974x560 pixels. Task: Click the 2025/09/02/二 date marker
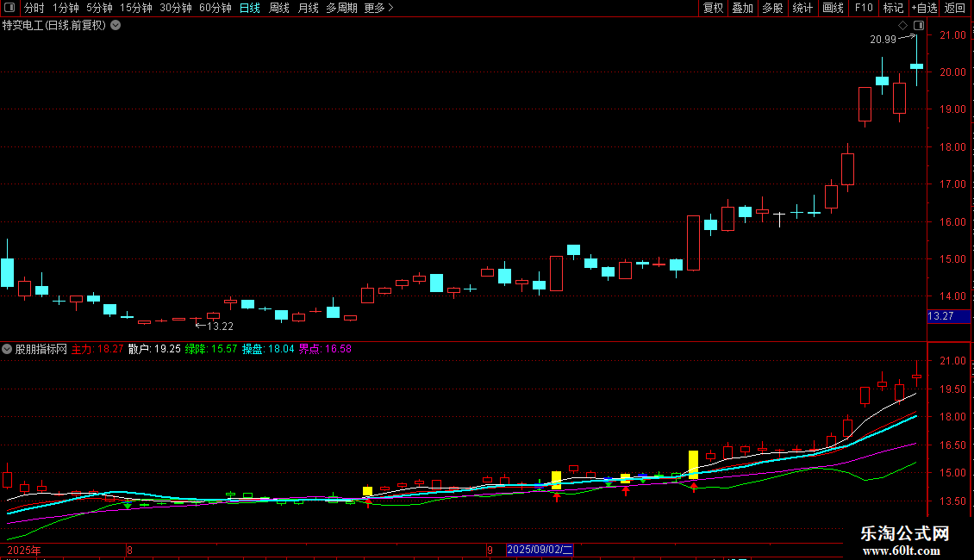(x=540, y=550)
